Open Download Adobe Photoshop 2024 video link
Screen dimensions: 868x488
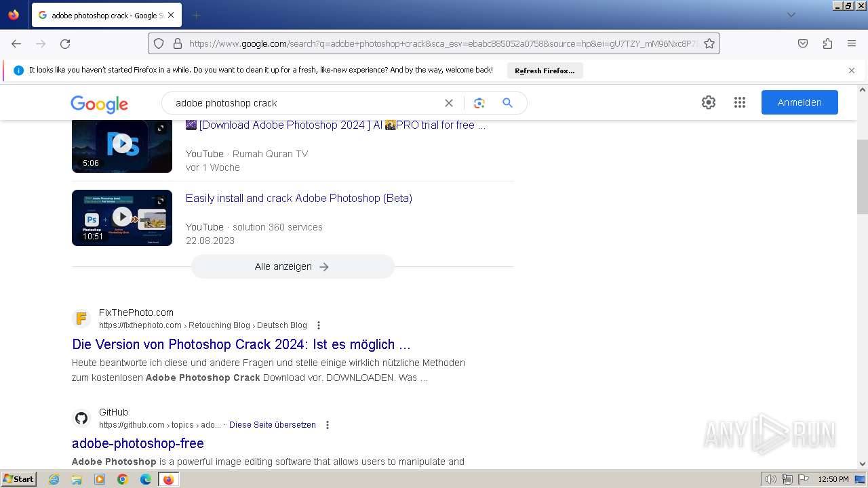[336, 125]
